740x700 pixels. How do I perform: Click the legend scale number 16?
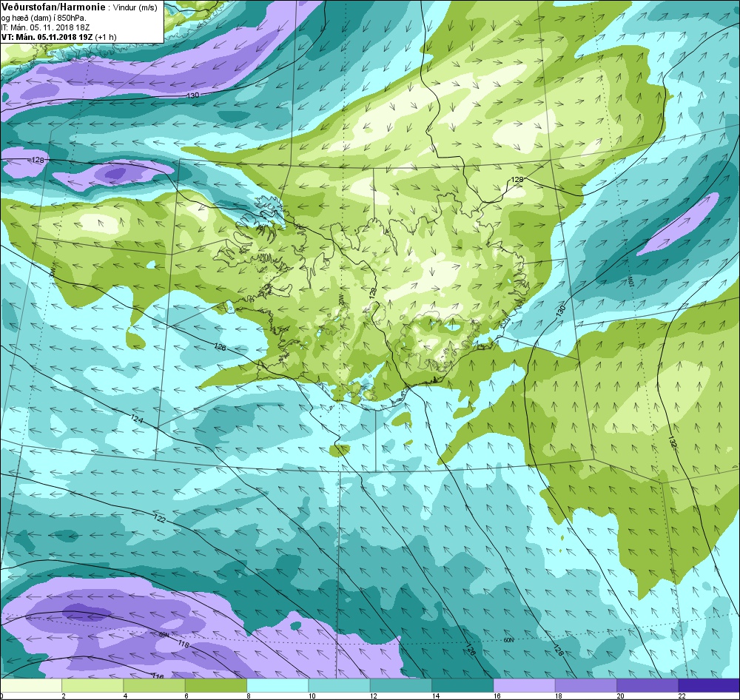point(497,696)
